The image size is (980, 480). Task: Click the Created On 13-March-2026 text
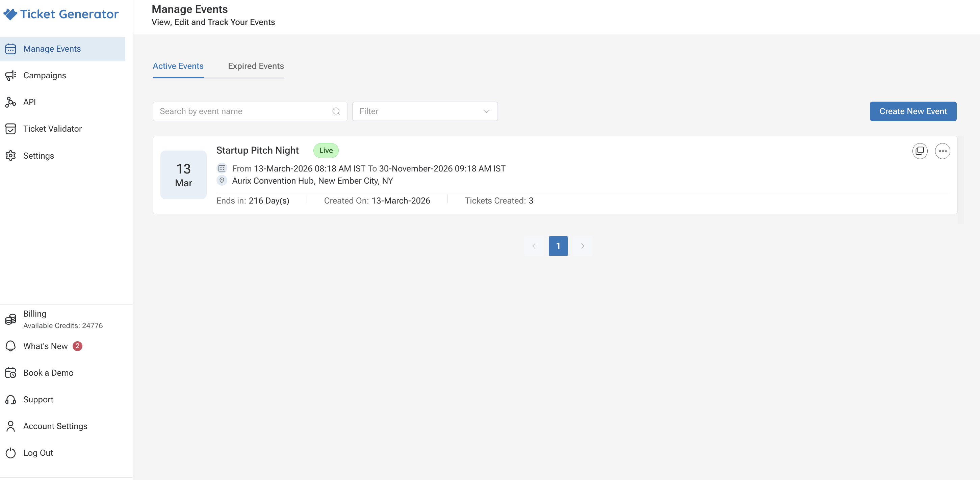[x=377, y=201]
